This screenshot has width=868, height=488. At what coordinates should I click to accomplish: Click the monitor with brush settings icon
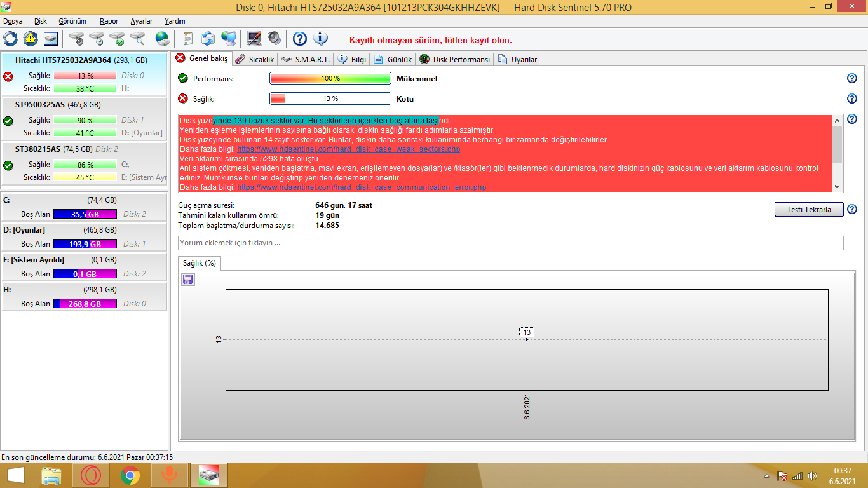[254, 39]
